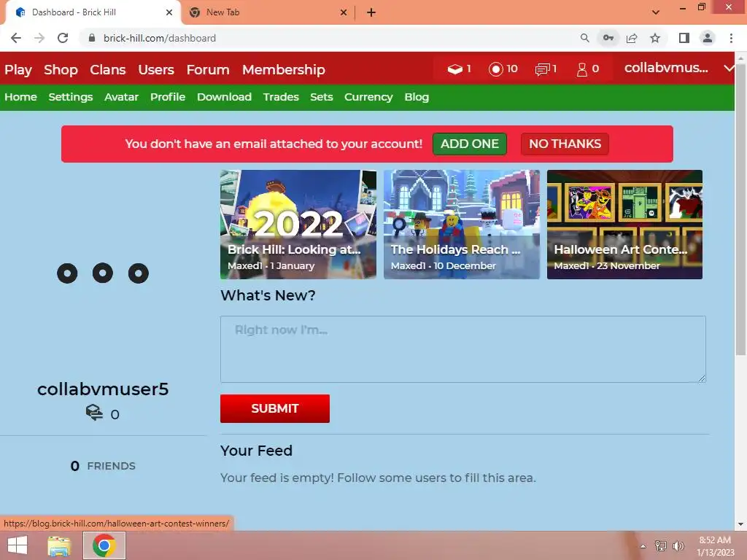Switch to the New Tab browser tab
Image resolution: width=747 pixels, height=560 pixels.
pos(268,12)
